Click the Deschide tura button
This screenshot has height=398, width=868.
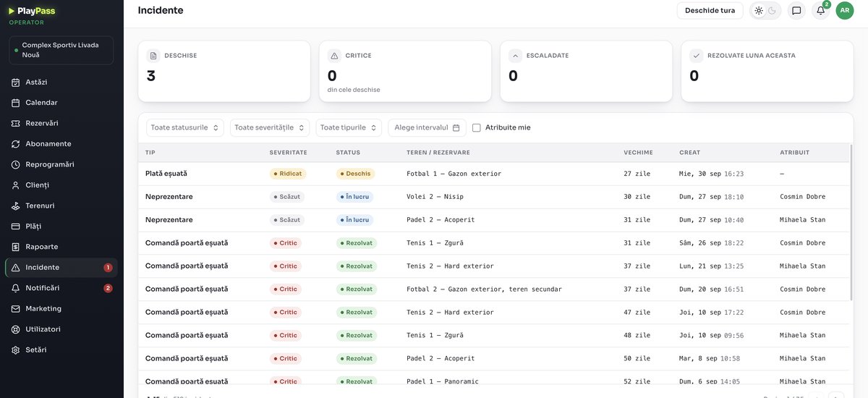(x=710, y=11)
